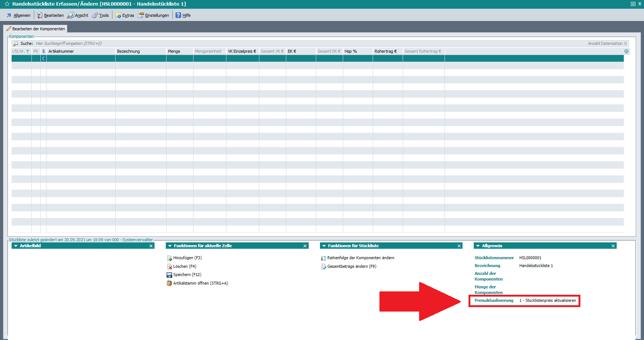
Task: Select Preisaktualisierung value field
Action: click(547, 301)
